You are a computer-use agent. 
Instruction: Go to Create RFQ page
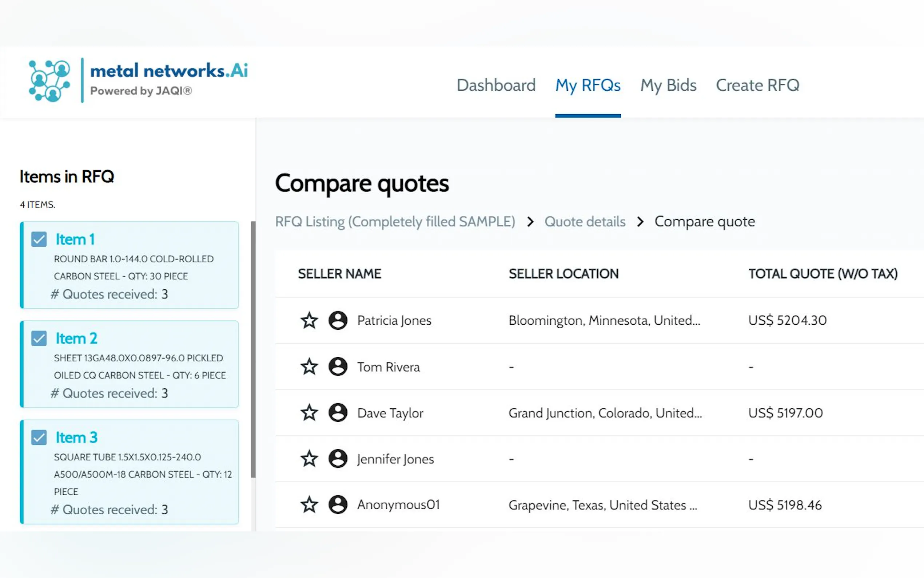click(x=757, y=85)
